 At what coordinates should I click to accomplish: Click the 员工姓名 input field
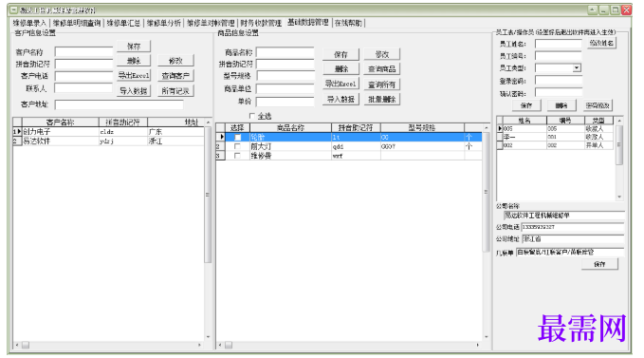point(558,44)
